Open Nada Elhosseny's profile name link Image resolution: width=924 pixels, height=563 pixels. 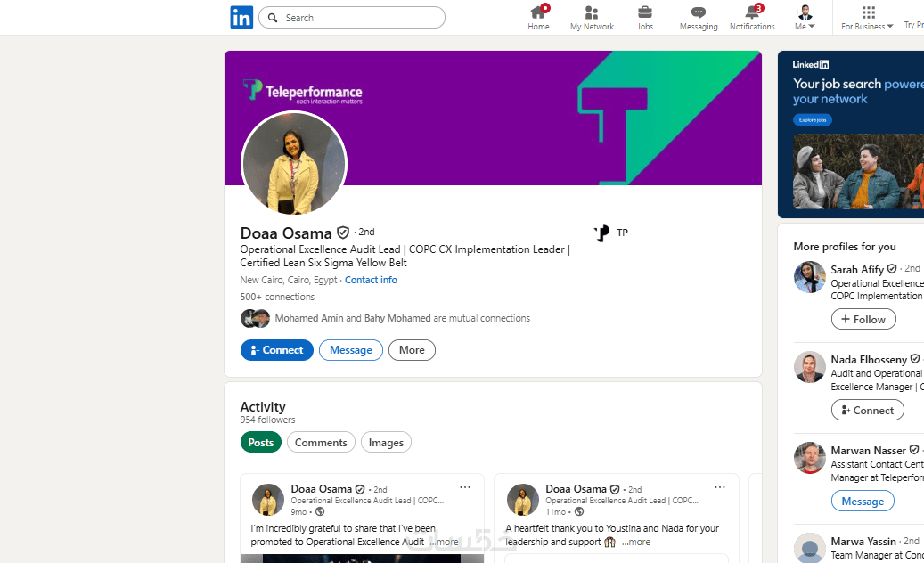click(x=869, y=360)
